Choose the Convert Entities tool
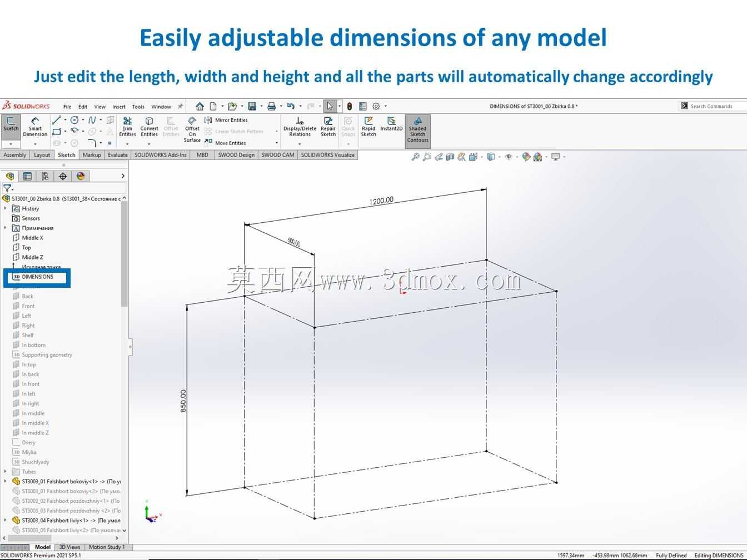This screenshot has height=560, width=747. pyautogui.click(x=149, y=127)
